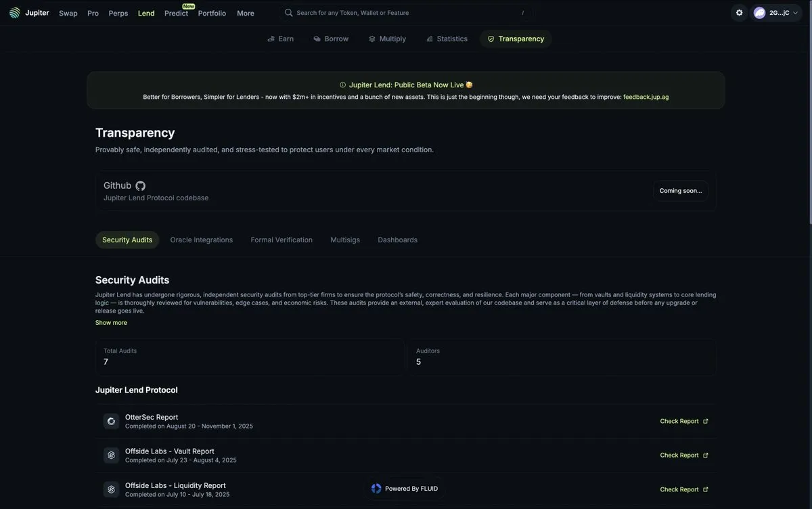
Task: Open the Formal Verification tab
Action: click(281, 240)
